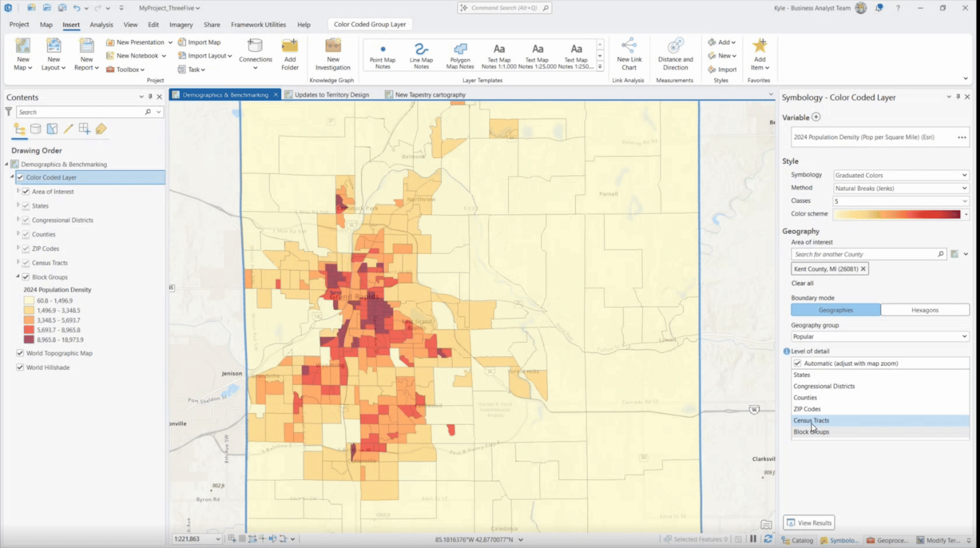Switch to New Tapestry cartography map tab
The image size is (980, 548).
coord(430,95)
